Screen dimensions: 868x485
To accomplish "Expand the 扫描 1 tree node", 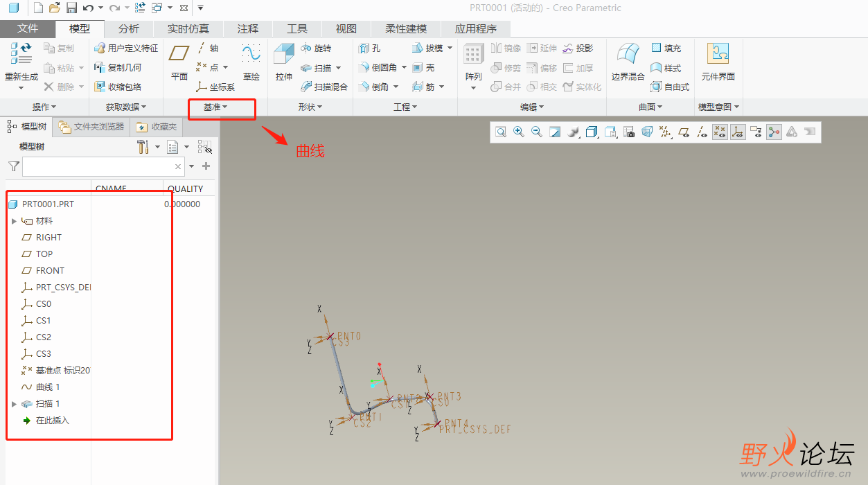I will coord(14,404).
